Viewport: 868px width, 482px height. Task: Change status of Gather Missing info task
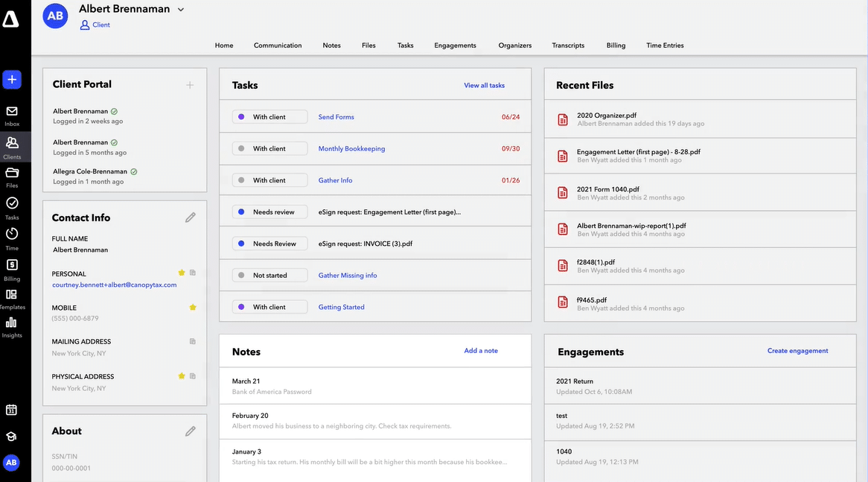click(269, 275)
